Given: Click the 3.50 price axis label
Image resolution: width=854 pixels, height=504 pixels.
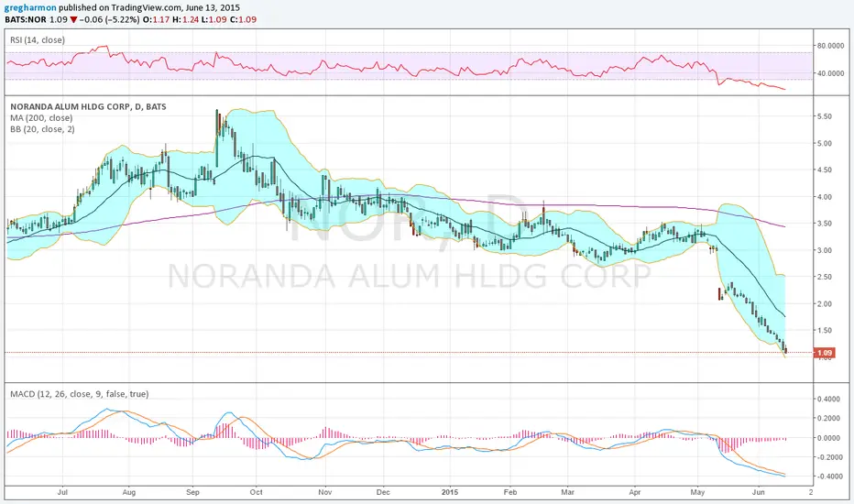Looking at the screenshot, I should (824, 224).
